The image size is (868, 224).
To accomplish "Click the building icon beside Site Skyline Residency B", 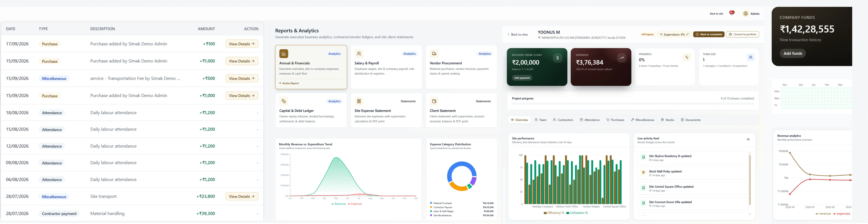I will point(643,157).
